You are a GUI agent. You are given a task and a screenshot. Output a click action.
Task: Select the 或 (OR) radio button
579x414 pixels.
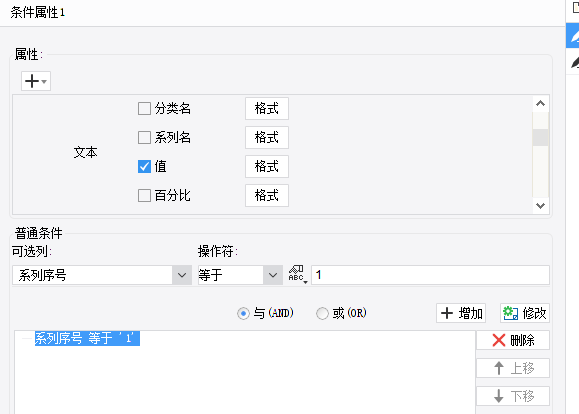point(322,314)
